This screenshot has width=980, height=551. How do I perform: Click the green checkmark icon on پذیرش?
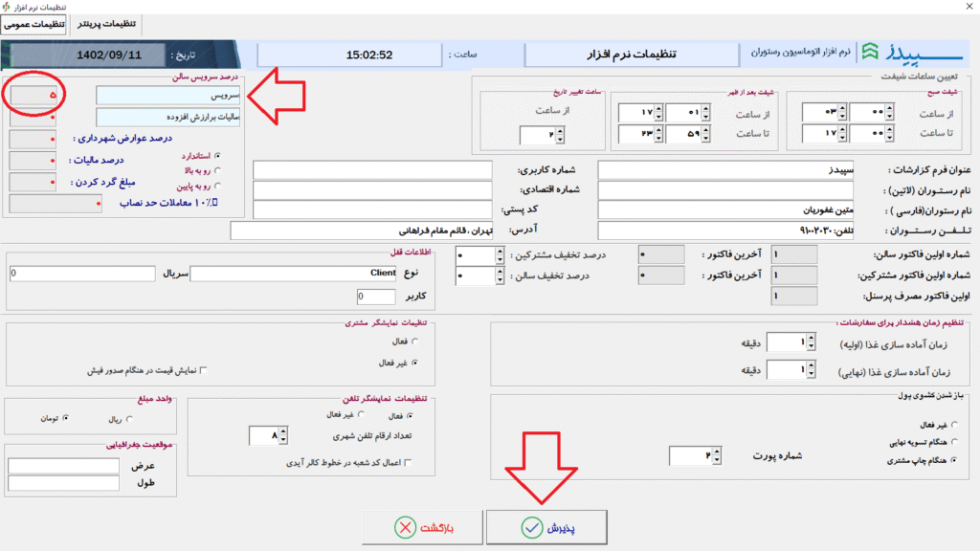coord(530,528)
